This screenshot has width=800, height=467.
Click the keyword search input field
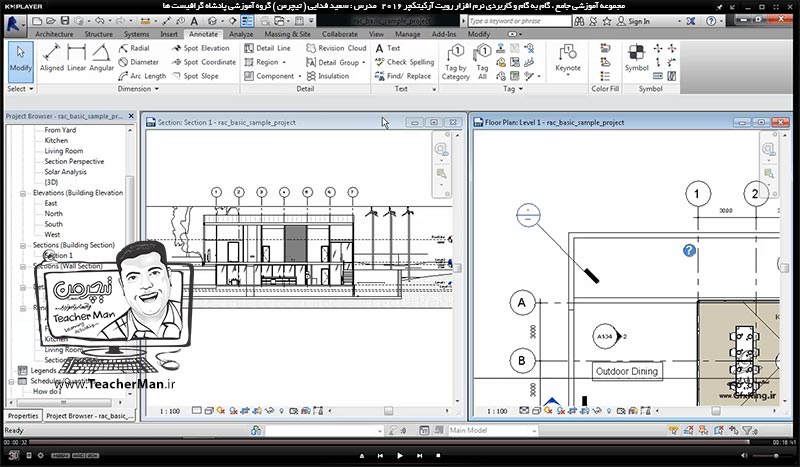pyautogui.click(x=519, y=21)
